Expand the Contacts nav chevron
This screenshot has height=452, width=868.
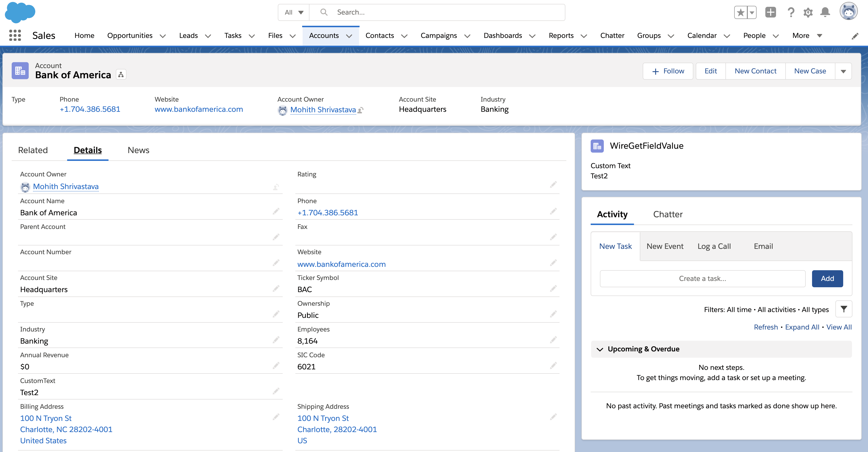[404, 36]
